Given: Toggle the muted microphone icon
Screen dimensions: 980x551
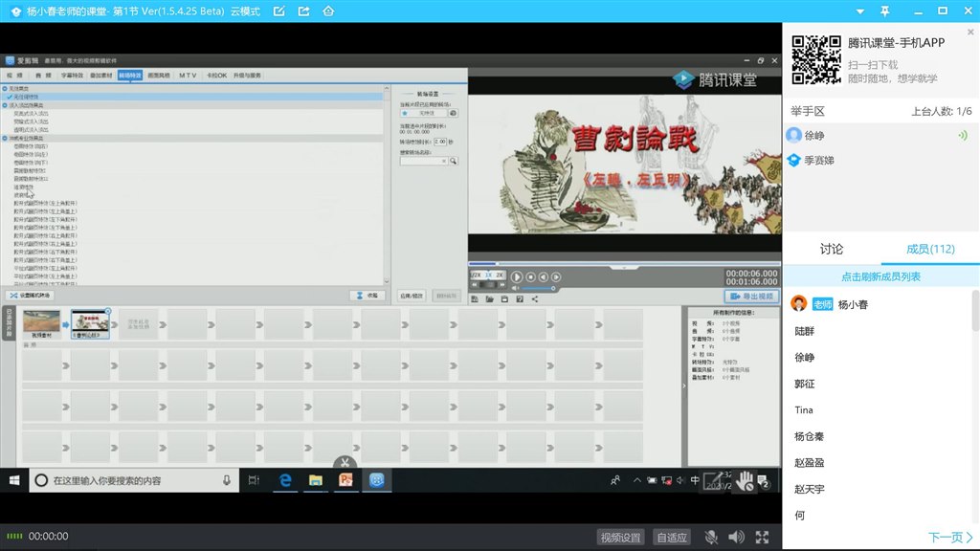Looking at the screenshot, I should (711, 538).
